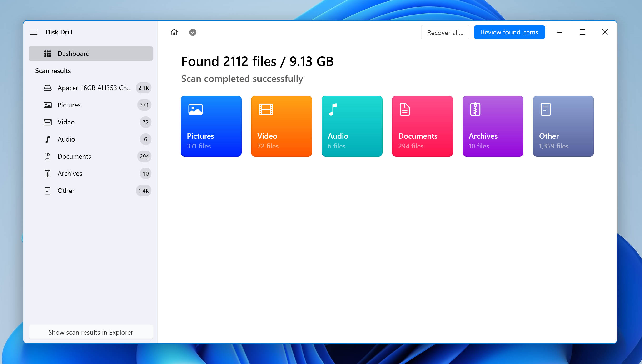Click Show scan results in Explorer

pyautogui.click(x=90, y=332)
